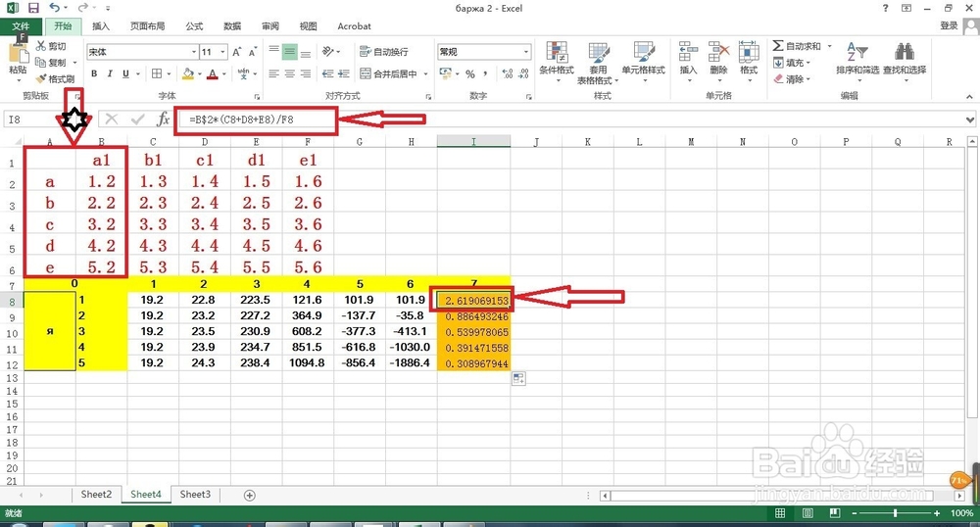Viewport: 980px width, 527px height.
Task: Add a new sheet with plus button
Action: pyautogui.click(x=249, y=495)
